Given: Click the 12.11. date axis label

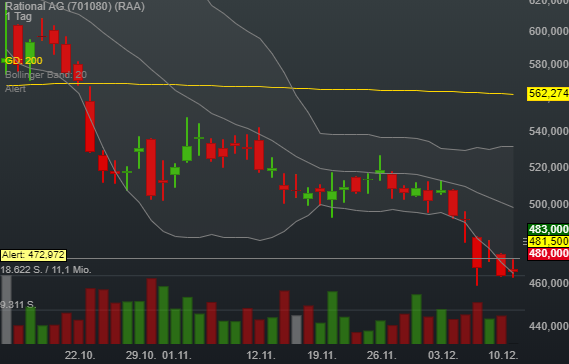Looking at the screenshot, I should coord(261,355).
